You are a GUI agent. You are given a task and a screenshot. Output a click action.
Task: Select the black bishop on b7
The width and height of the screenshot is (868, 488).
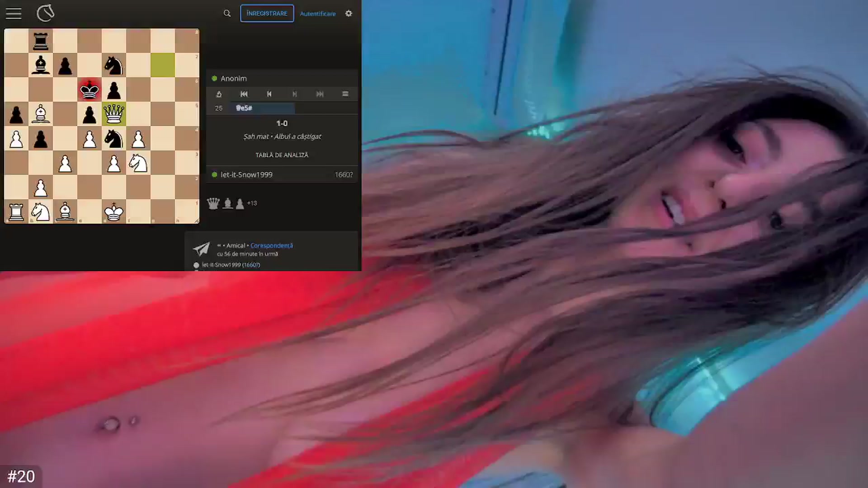click(41, 65)
